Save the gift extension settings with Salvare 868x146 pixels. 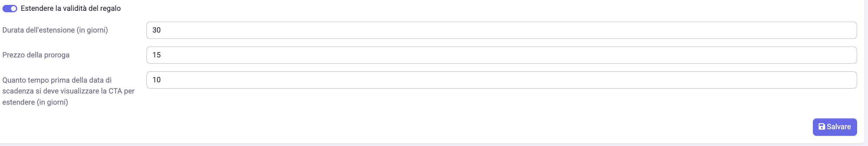click(835, 127)
